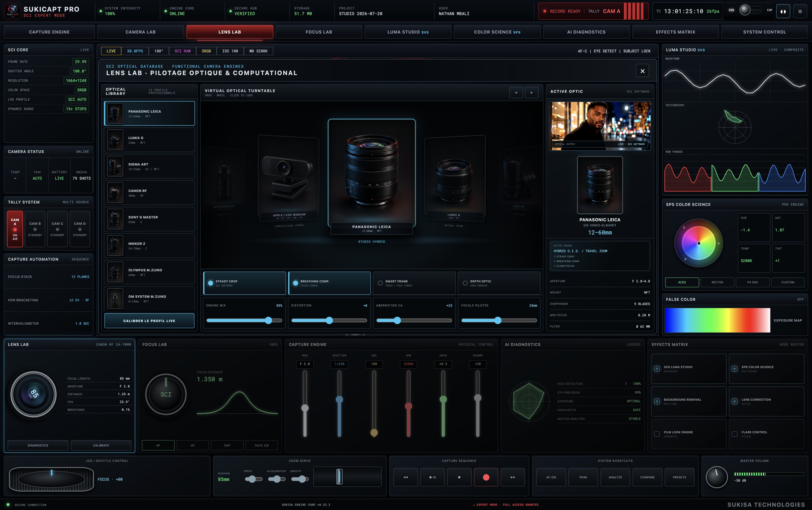Adjust the Engine Mix slider
Screen dimensions: 812x510
pos(244,320)
